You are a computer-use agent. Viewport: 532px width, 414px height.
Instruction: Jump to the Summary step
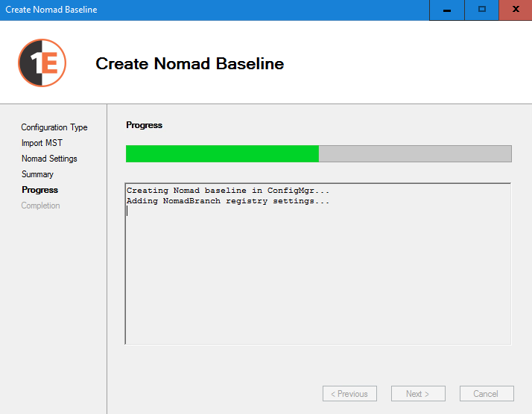point(37,174)
